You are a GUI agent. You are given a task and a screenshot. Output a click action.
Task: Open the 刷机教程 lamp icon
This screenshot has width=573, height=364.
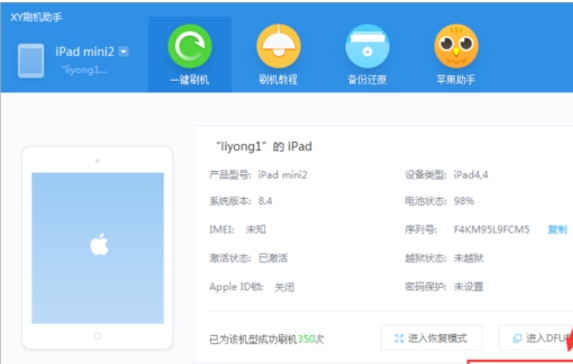[278, 46]
